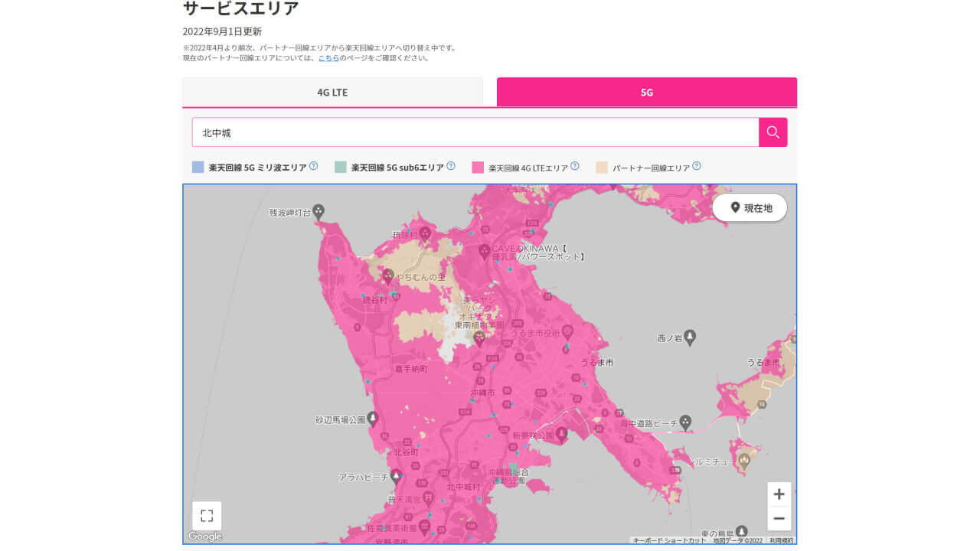Open the fullscreen map view icon
This screenshot has width=980, height=551.
tap(205, 516)
